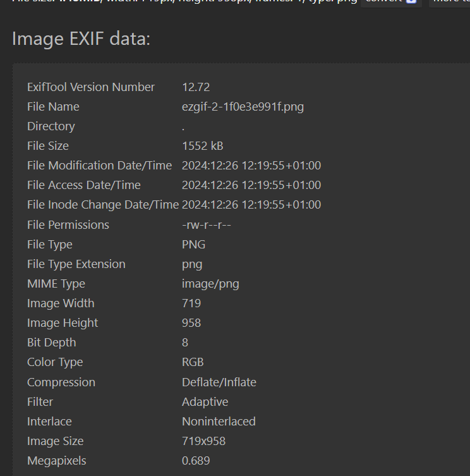The width and height of the screenshot is (470, 476).
Task: Click the File Size value 1552 kB
Action: (x=202, y=146)
